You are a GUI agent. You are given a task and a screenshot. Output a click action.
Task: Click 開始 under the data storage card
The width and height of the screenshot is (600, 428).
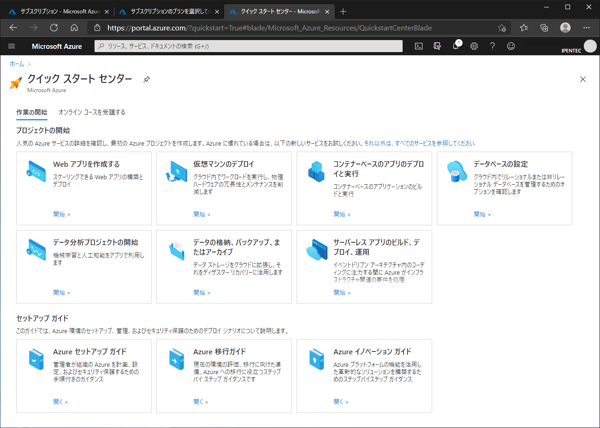pyautogui.click(x=202, y=293)
